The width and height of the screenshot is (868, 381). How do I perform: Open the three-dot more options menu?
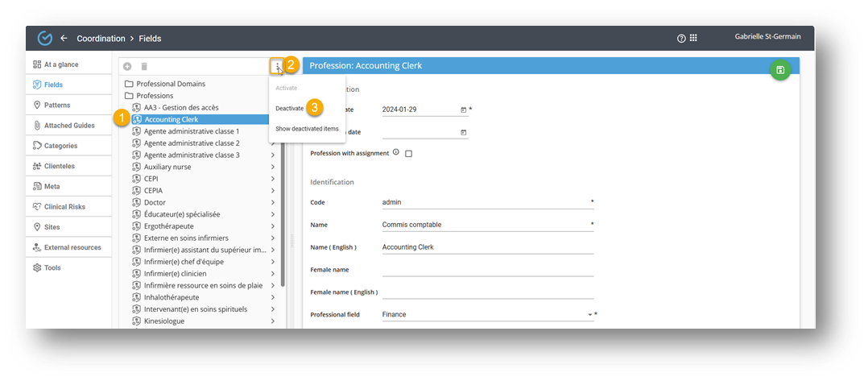[x=276, y=66]
